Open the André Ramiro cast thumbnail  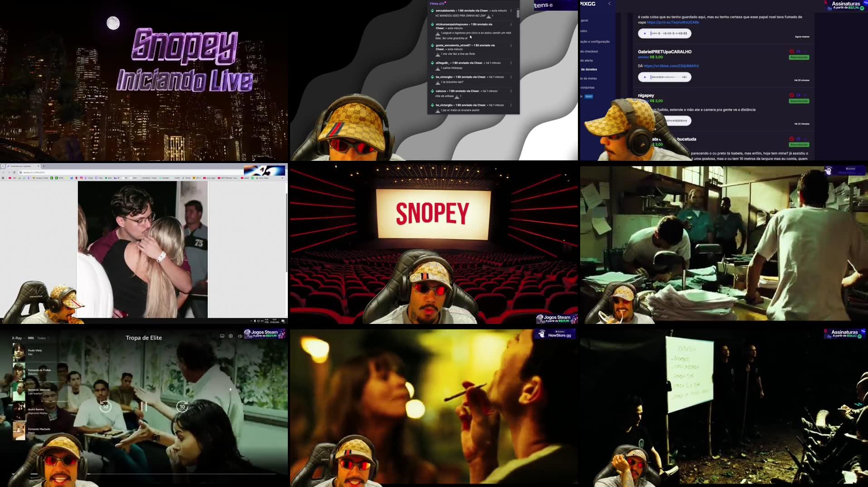(19, 411)
